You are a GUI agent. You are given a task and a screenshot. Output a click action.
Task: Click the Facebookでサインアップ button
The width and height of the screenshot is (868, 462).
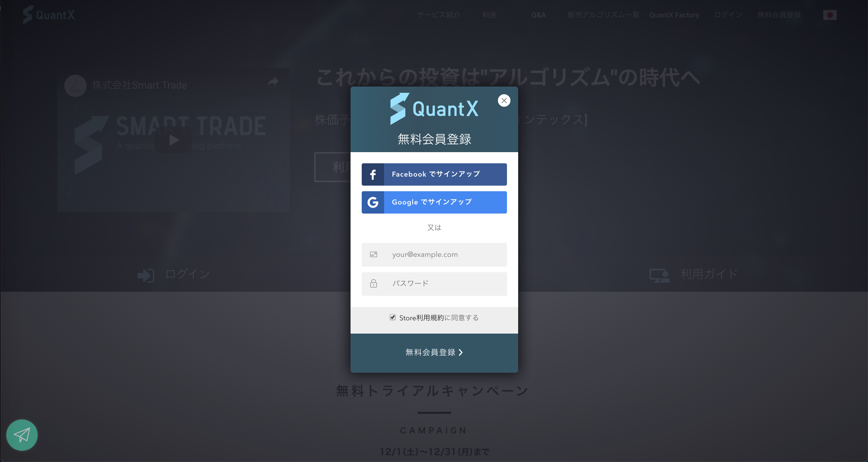[434, 173]
